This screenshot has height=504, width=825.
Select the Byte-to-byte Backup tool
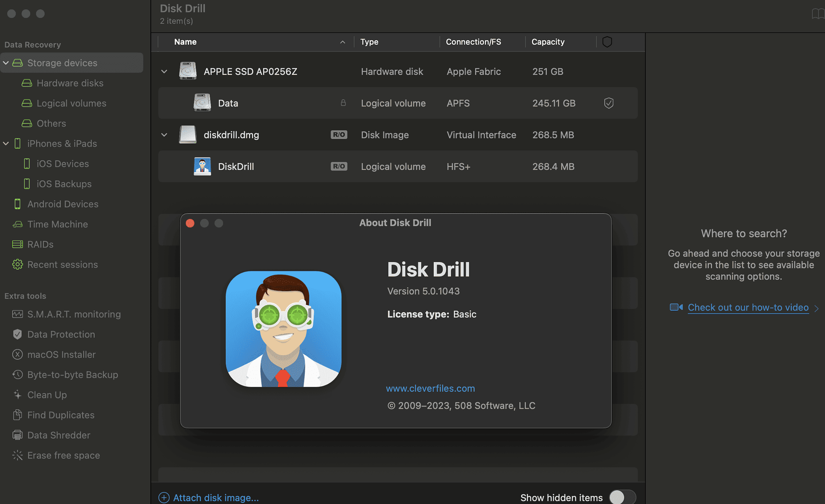point(73,375)
